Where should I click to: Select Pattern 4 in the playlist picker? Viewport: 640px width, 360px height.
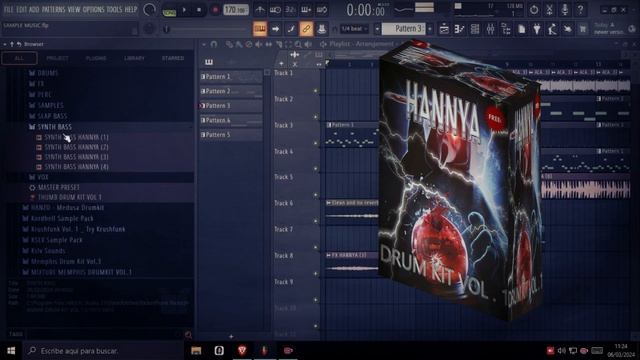231,120
